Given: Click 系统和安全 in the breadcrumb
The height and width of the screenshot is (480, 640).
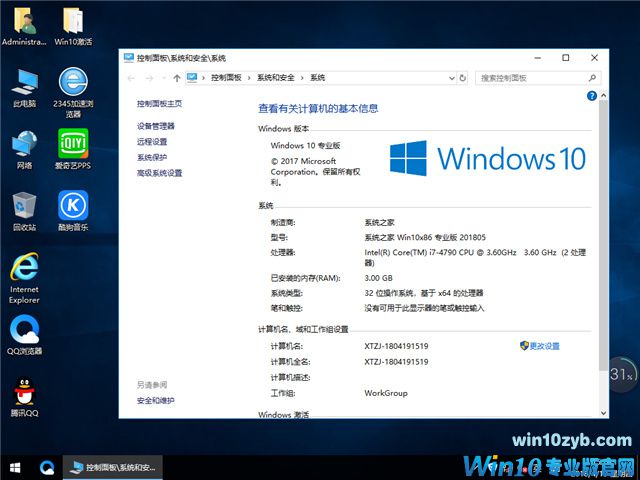Looking at the screenshot, I should pos(276,78).
